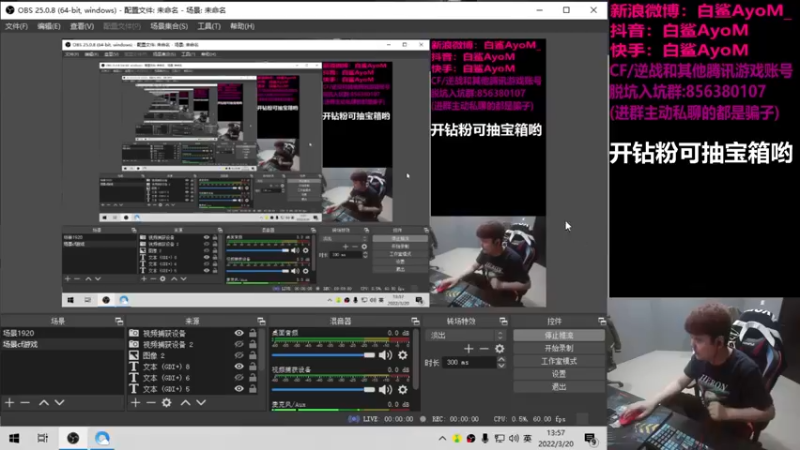Click the OBS preview canvas
Image resolution: width=800 pixels, height=450 pixels.
click(304, 173)
